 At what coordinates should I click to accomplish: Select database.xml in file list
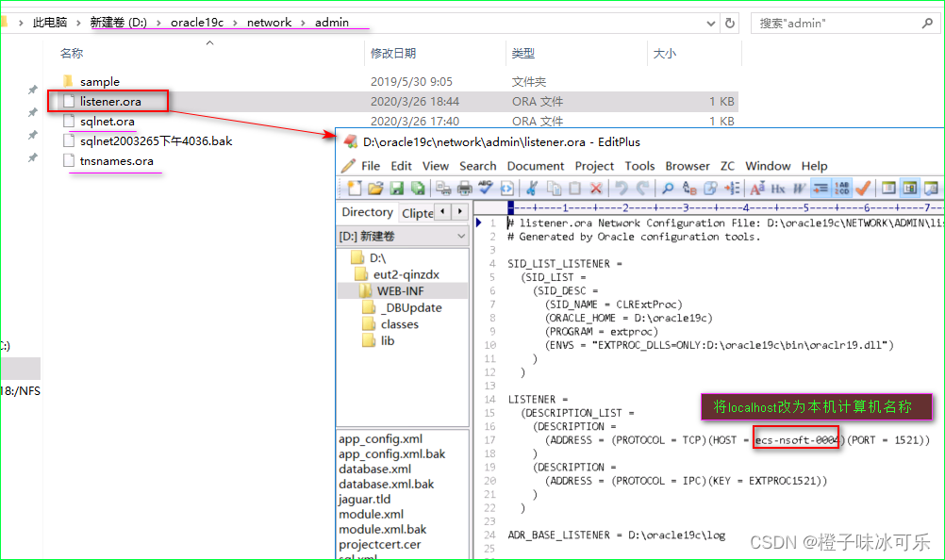374,469
